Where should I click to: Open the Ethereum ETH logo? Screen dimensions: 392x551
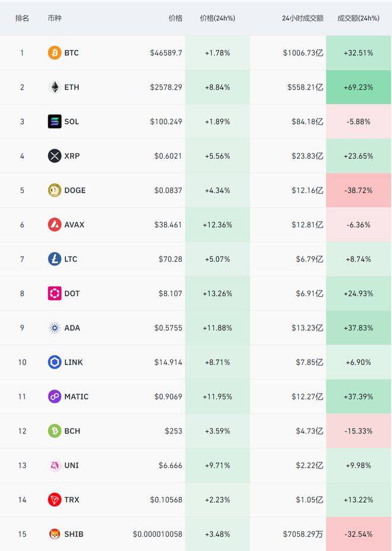click(55, 87)
